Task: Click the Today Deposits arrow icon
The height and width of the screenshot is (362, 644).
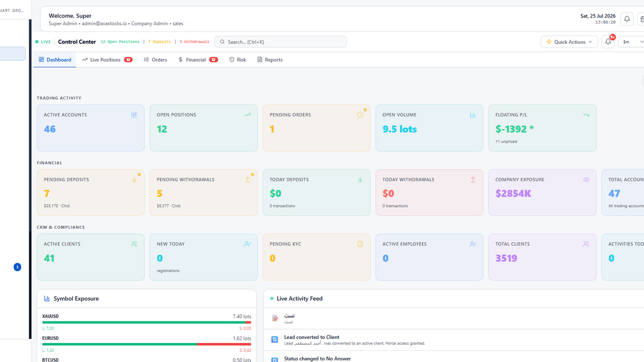Action: point(360,179)
